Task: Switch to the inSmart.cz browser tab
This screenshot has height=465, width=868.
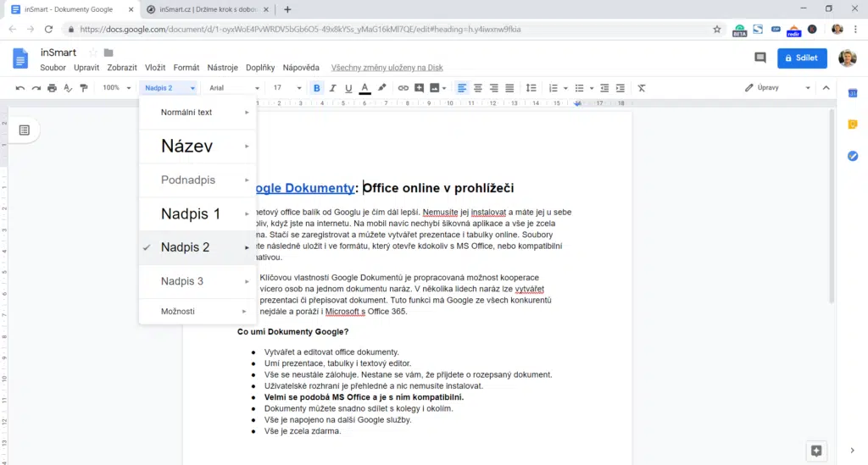Action: click(x=209, y=9)
